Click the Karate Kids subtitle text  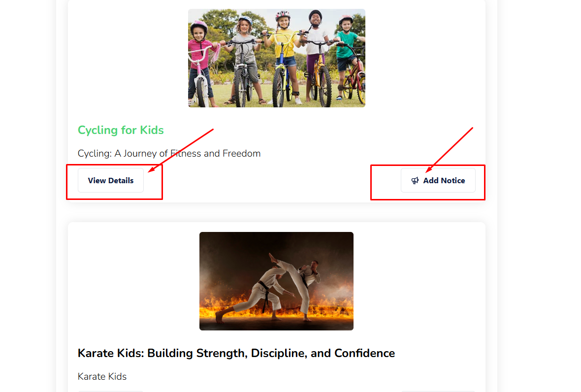[102, 376]
